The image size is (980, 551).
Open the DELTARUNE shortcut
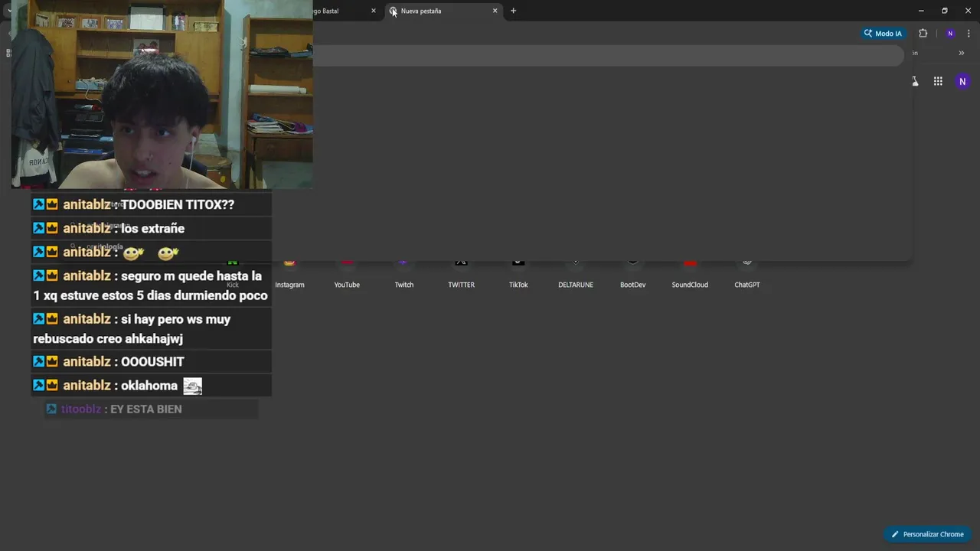(x=576, y=273)
